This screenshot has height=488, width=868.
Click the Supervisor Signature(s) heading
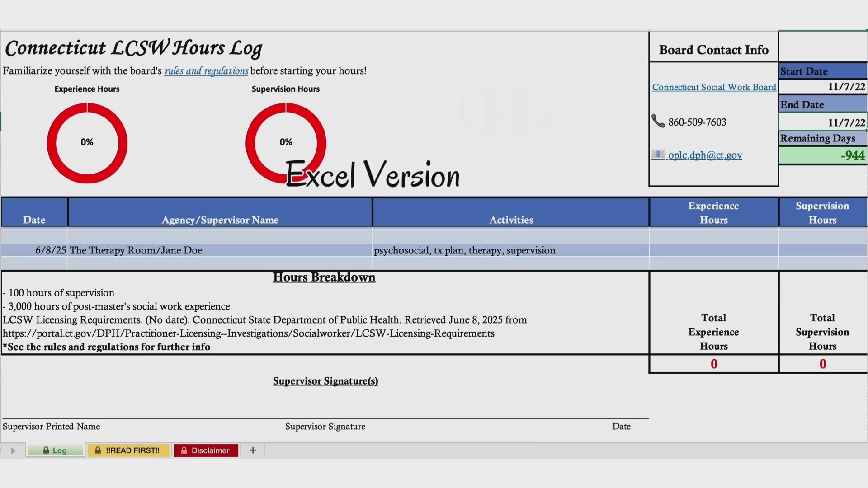[x=325, y=381]
